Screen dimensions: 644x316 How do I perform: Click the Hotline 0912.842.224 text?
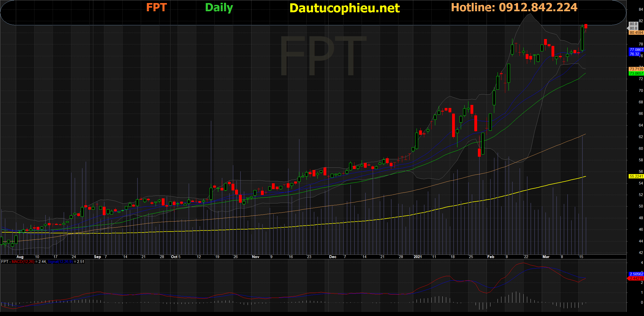[514, 7]
